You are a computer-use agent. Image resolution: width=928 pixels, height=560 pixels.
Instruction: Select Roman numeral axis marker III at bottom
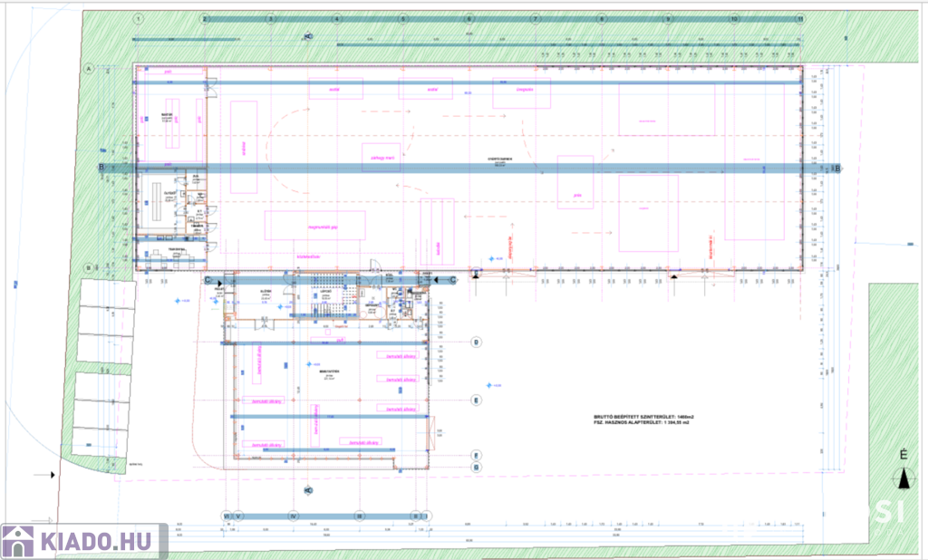click(359, 515)
